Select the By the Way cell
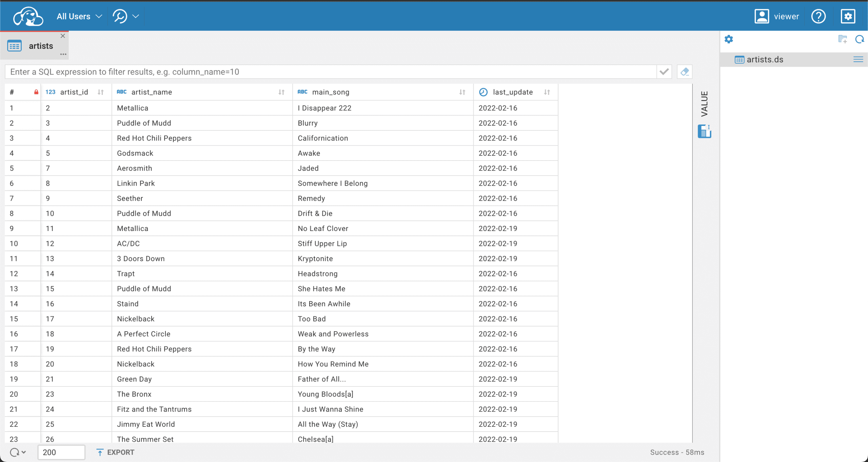Screen dimensions: 868x462 click(x=383, y=349)
